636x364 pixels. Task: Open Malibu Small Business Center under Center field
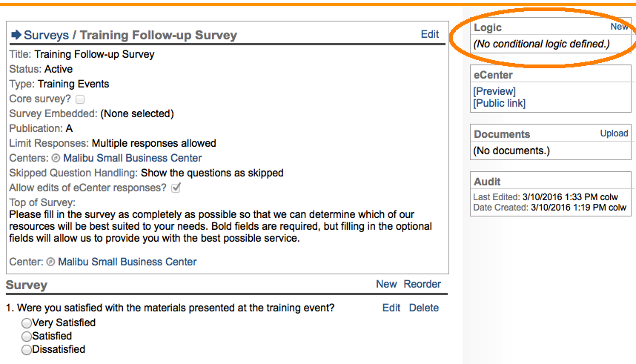(x=127, y=262)
